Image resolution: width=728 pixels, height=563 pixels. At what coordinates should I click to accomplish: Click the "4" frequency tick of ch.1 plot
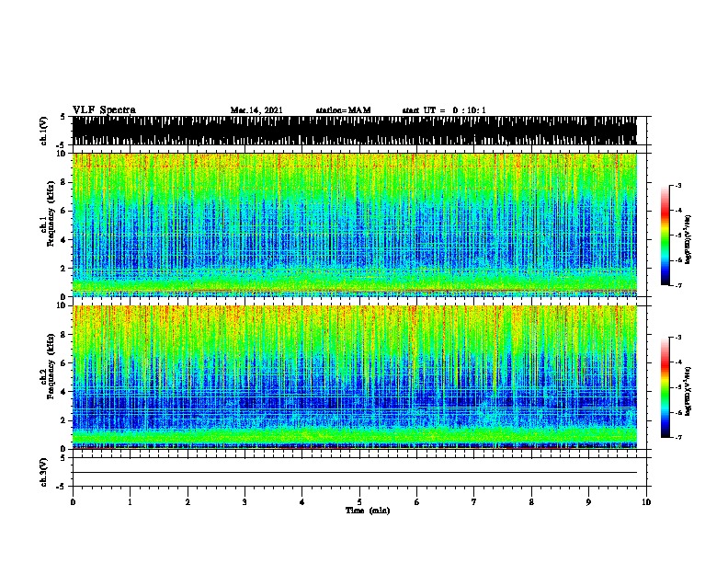63,240
